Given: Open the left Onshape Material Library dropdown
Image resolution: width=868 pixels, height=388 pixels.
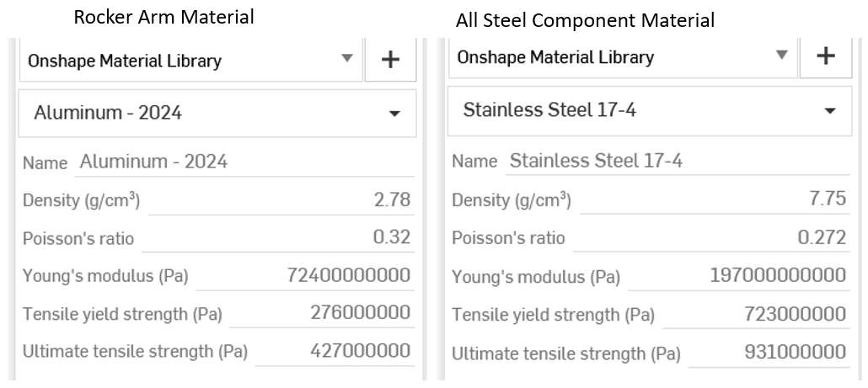Looking at the screenshot, I should [191, 61].
